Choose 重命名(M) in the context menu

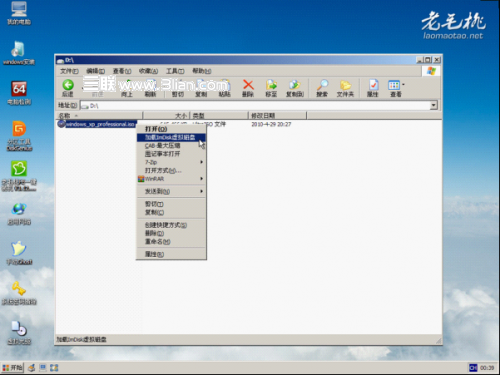click(171, 242)
